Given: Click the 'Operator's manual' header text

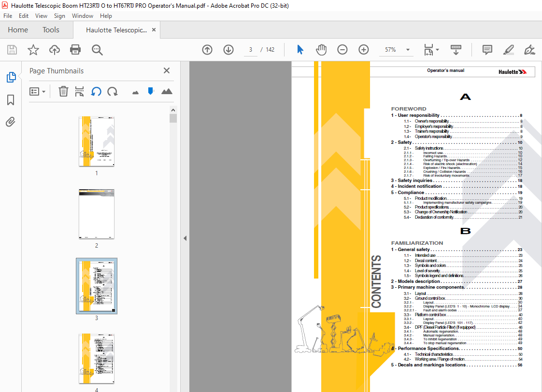Looking at the screenshot, I should click(x=445, y=70).
